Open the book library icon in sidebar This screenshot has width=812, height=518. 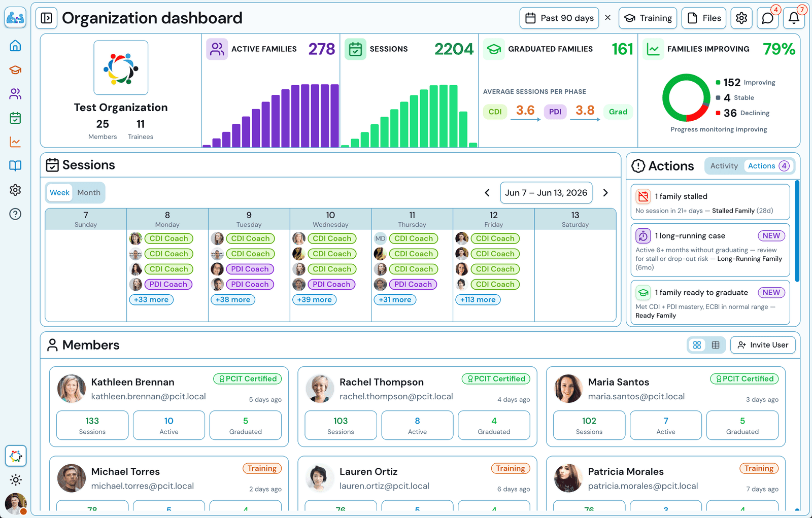click(15, 166)
